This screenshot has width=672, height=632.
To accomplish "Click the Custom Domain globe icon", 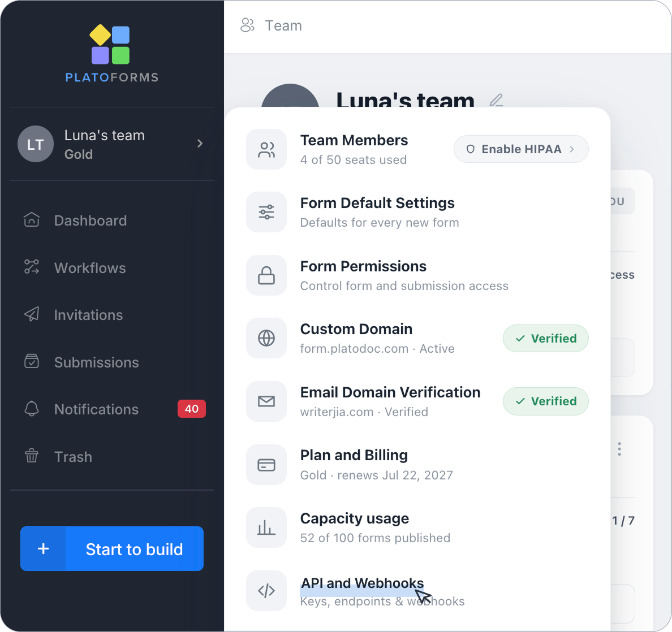I will (x=266, y=338).
